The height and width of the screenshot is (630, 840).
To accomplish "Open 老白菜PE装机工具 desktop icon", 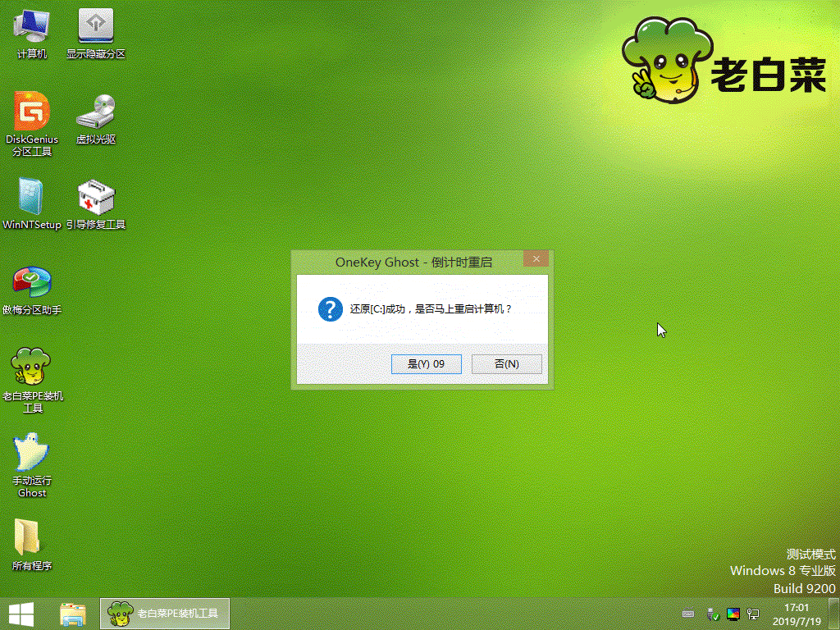I will point(32,381).
